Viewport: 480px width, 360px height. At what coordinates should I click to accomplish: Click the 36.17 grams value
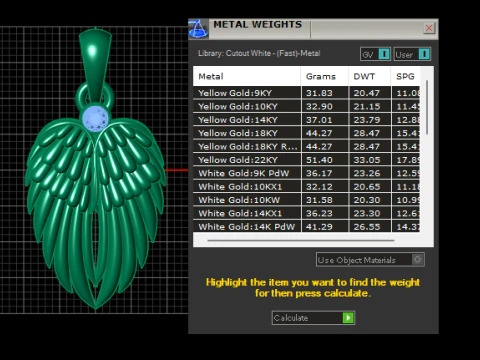(319, 173)
